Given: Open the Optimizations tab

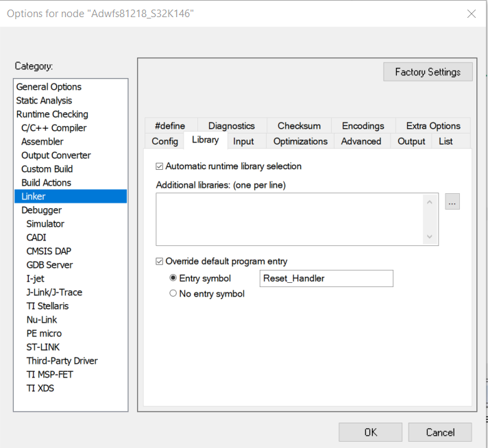Looking at the screenshot, I should (x=300, y=141).
